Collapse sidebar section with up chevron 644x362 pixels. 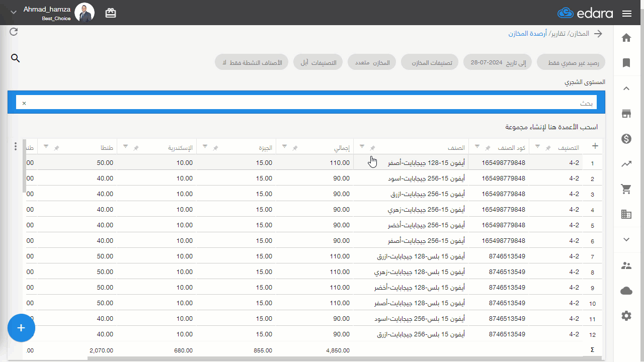coord(626,88)
